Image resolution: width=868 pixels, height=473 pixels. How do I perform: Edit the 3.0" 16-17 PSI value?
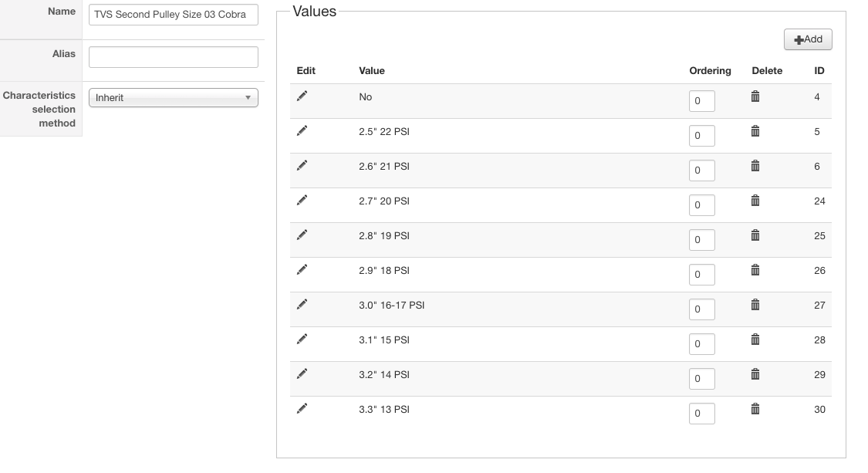[x=302, y=304]
